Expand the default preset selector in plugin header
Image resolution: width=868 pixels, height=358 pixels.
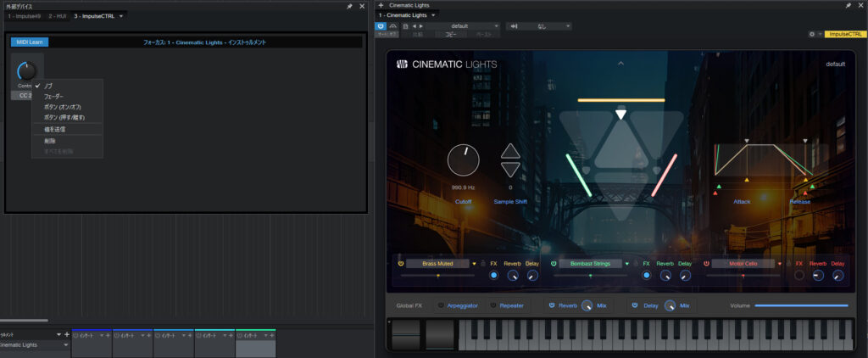tap(498, 26)
